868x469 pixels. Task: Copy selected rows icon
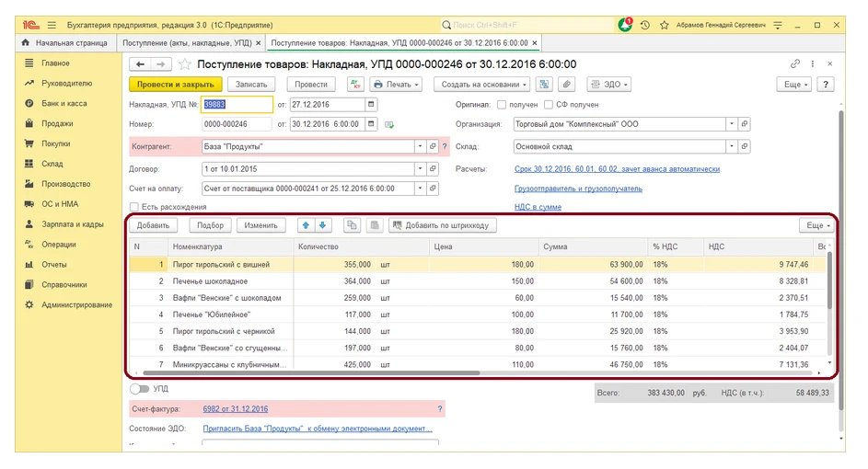(352, 225)
